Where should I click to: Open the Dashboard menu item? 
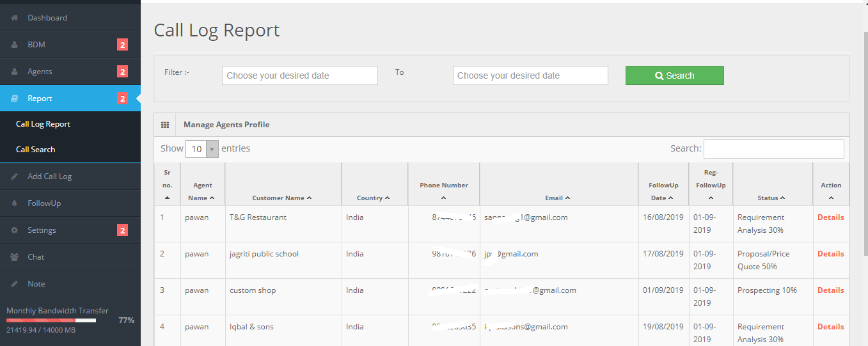[x=70, y=18]
